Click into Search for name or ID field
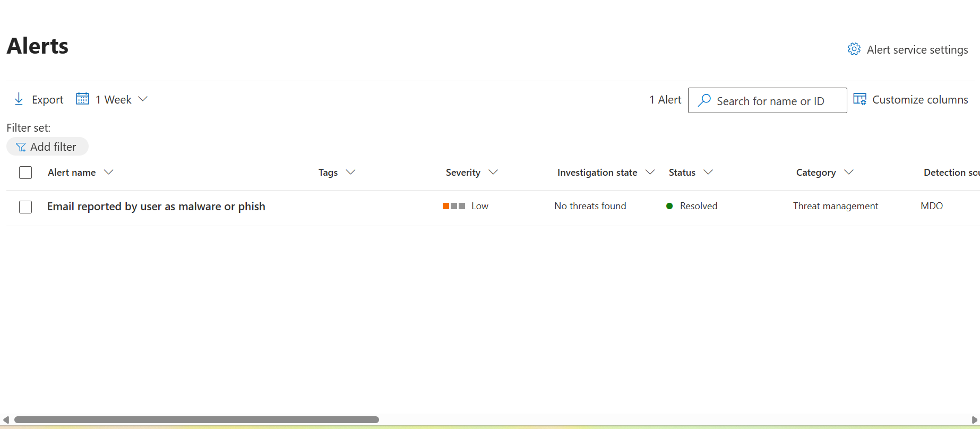980x429 pixels. click(768, 100)
